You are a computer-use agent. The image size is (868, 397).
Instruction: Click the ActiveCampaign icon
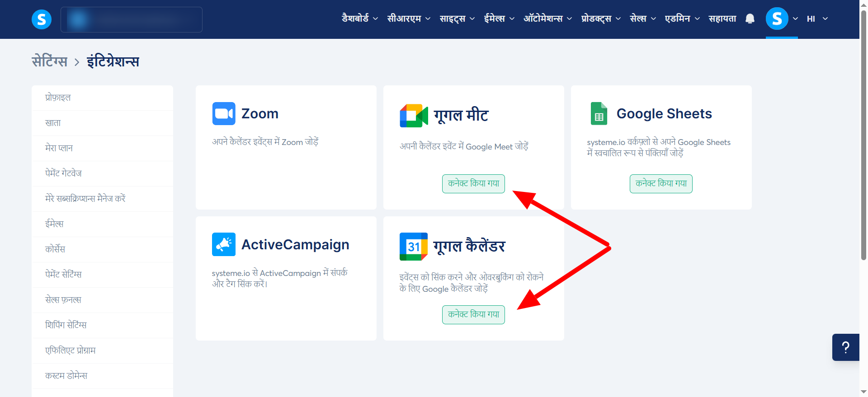tap(224, 244)
